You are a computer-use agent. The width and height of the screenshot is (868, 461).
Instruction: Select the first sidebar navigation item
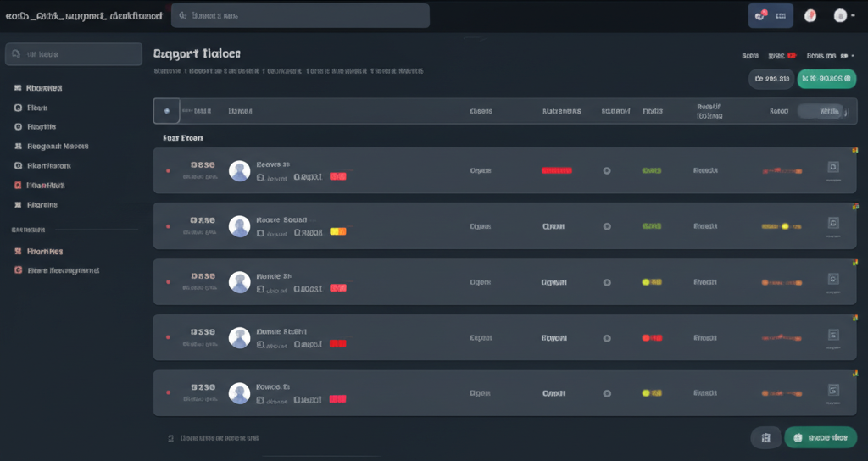coord(37,88)
